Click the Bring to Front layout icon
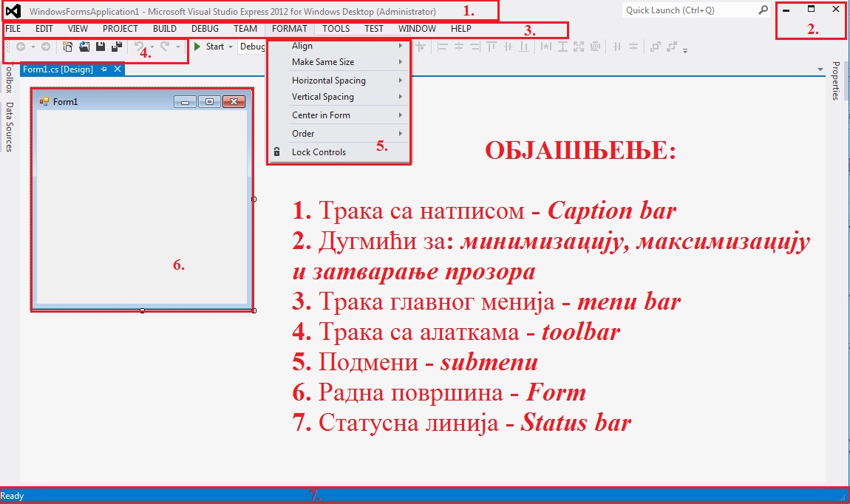 point(655,47)
